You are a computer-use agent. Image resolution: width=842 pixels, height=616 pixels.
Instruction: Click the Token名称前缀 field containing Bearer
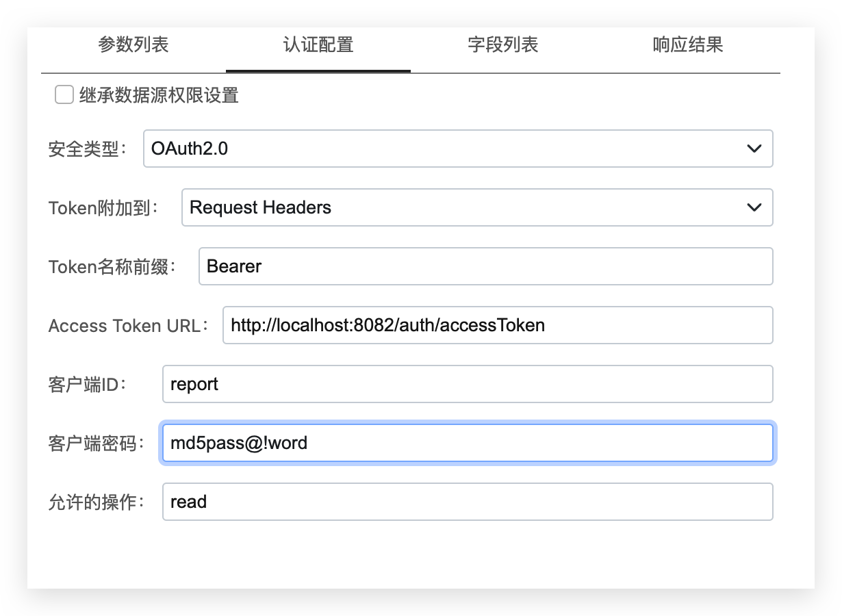tap(486, 266)
